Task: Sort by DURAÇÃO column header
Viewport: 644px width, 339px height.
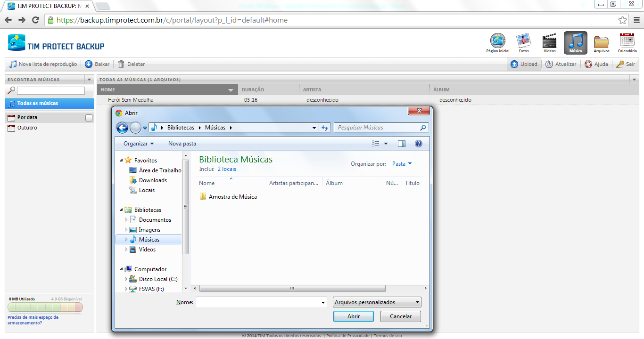Action: (x=269, y=89)
